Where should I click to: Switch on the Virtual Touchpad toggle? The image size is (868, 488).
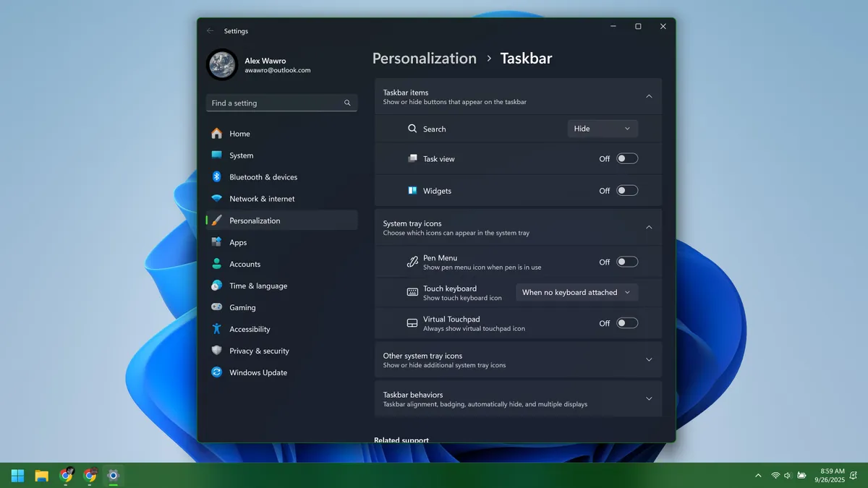pos(627,323)
